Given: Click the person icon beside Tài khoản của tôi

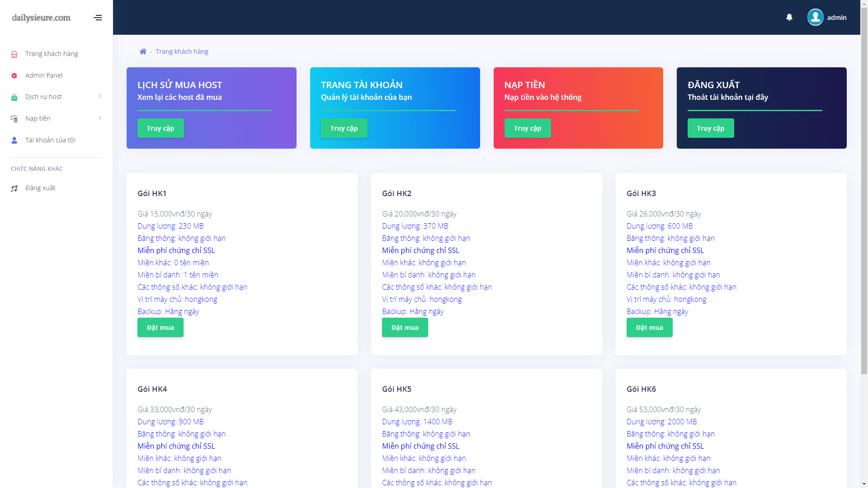Looking at the screenshot, I should (x=14, y=141).
